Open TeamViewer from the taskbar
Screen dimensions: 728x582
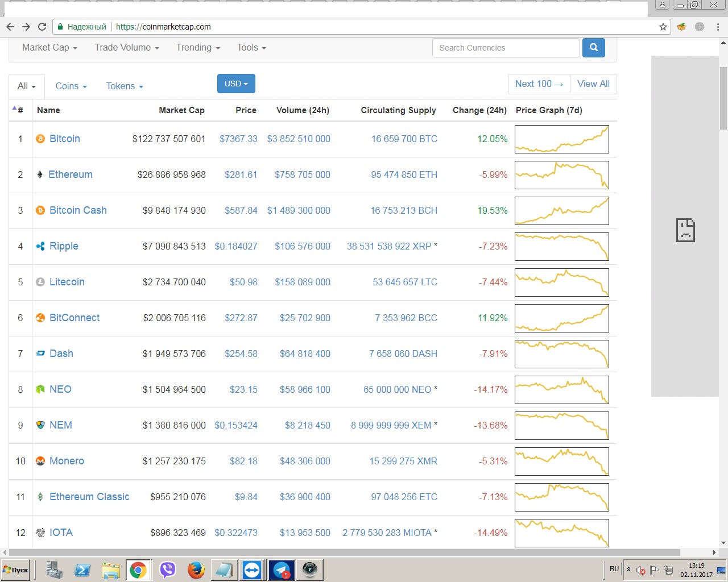click(252, 569)
